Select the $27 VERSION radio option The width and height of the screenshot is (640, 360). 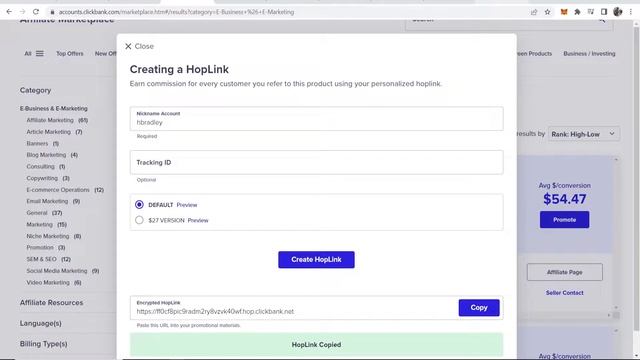pos(139,220)
